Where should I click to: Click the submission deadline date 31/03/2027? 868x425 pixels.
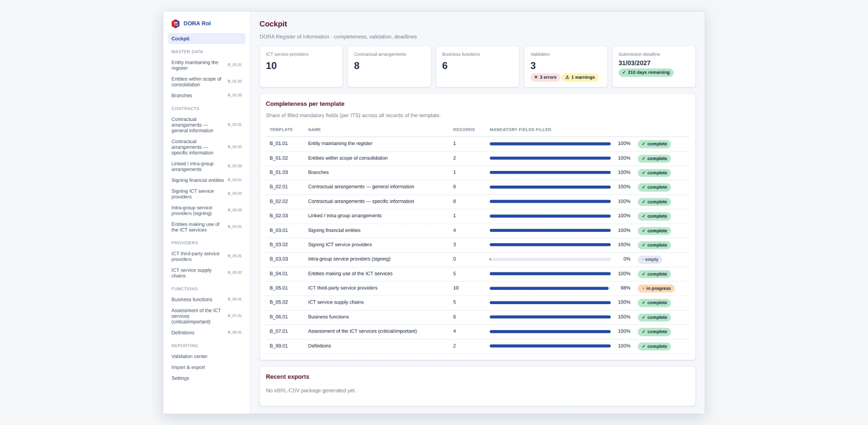pyautogui.click(x=634, y=63)
